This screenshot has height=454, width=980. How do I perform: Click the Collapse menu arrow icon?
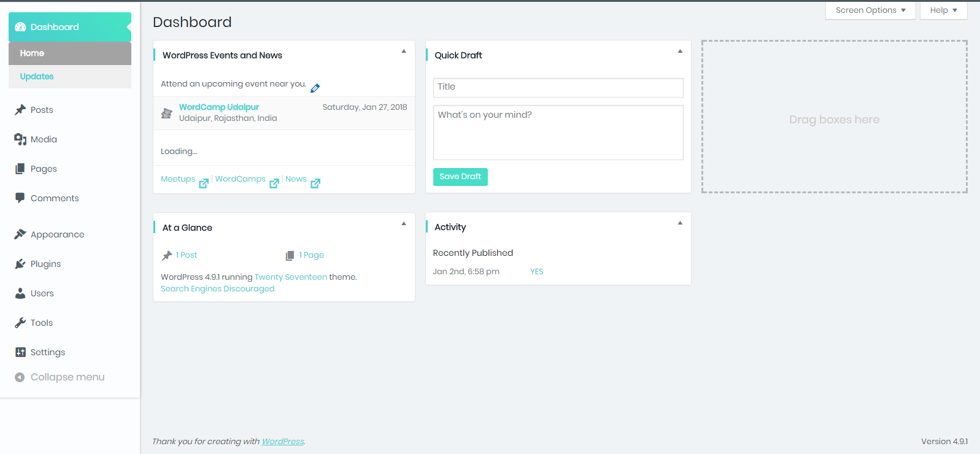20,377
